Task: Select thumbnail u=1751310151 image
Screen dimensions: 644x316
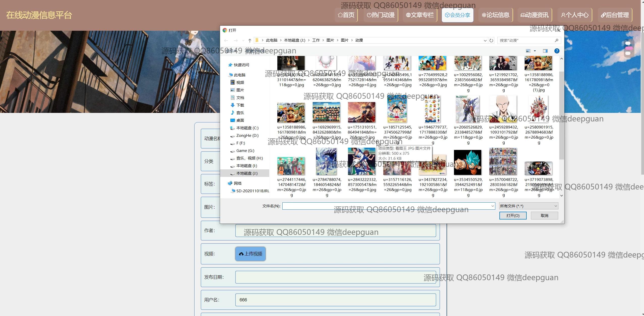Action: click(362, 112)
